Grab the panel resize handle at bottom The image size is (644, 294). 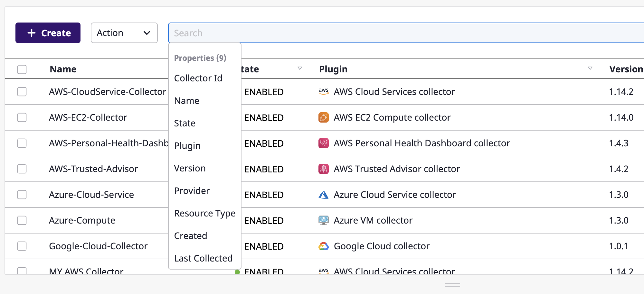pyautogui.click(x=452, y=285)
